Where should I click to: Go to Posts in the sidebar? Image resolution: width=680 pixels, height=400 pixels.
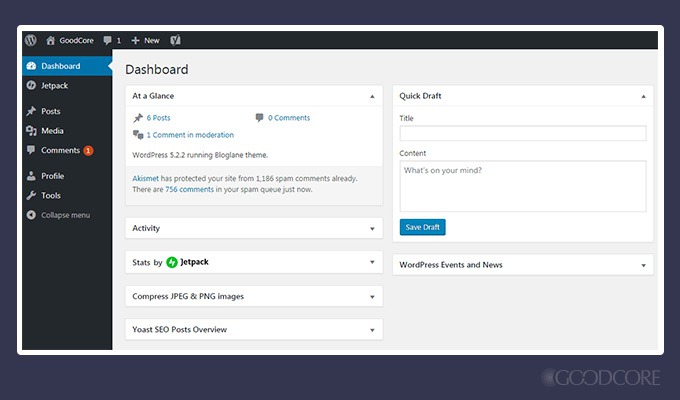point(67,111)
